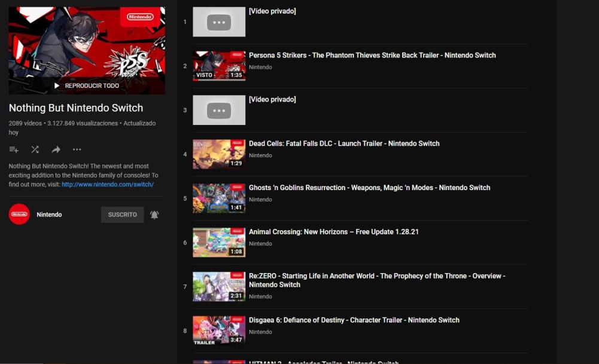This screenshot has height=364, width=599.
Task: Open the Dead Cells video thumbnail
Action: click(x=219, y=154)
